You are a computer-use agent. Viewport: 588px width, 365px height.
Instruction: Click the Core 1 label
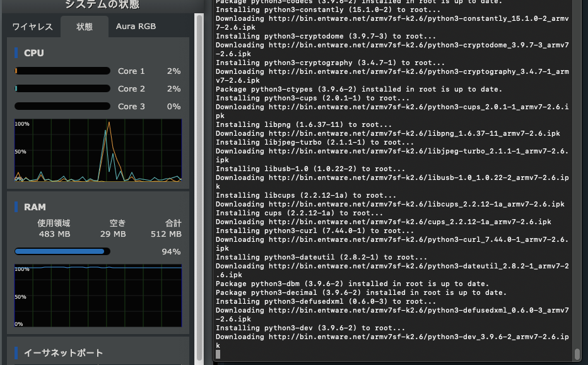[x=131, y=71]
